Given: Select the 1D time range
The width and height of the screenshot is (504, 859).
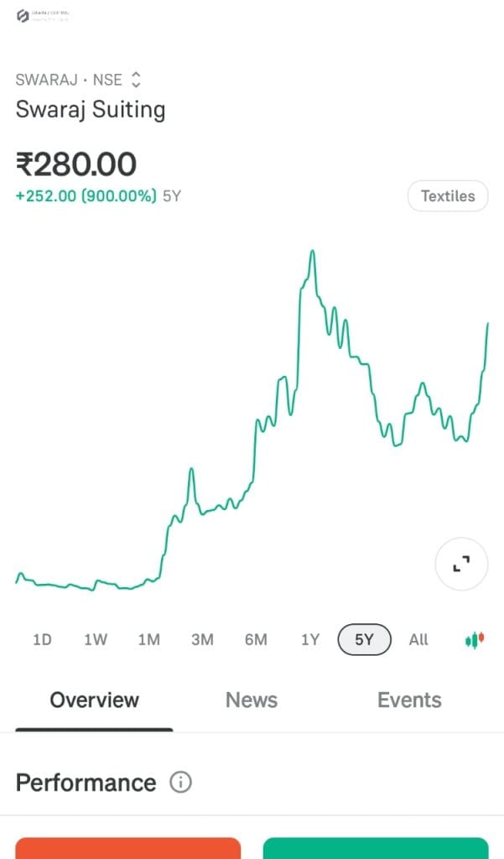Looking at the screenshot, I should [x=42, y=640].
